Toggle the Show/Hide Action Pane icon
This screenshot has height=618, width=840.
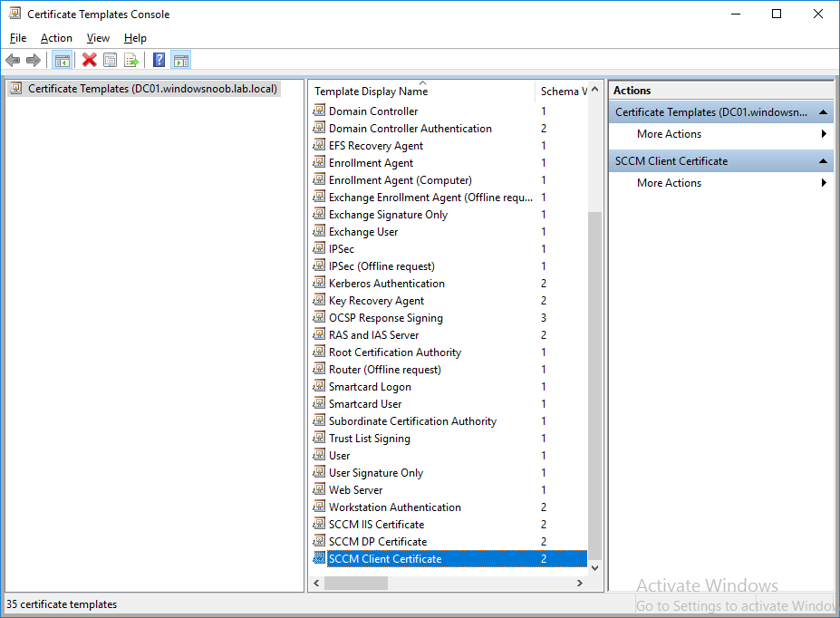pyautogui.click(x=181, y=60)
